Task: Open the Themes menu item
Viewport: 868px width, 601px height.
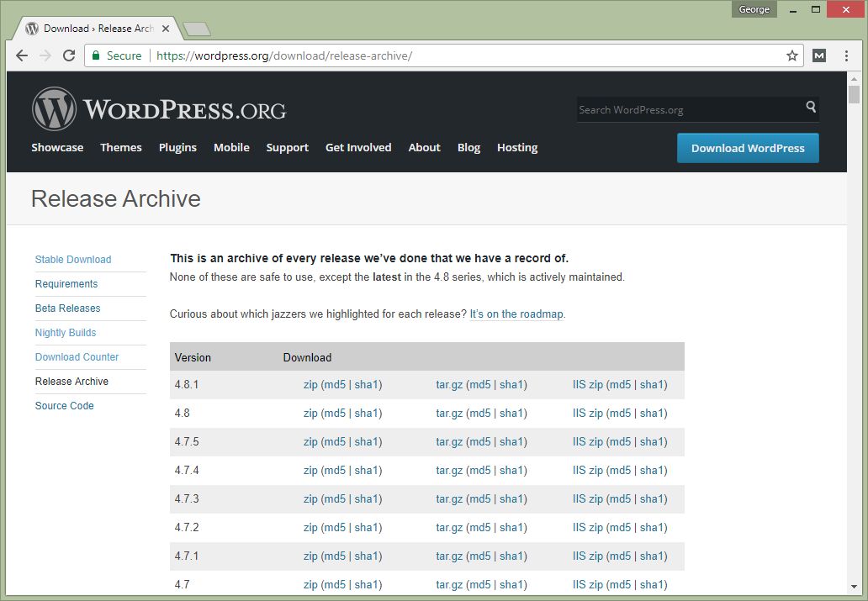Action: 120,147
